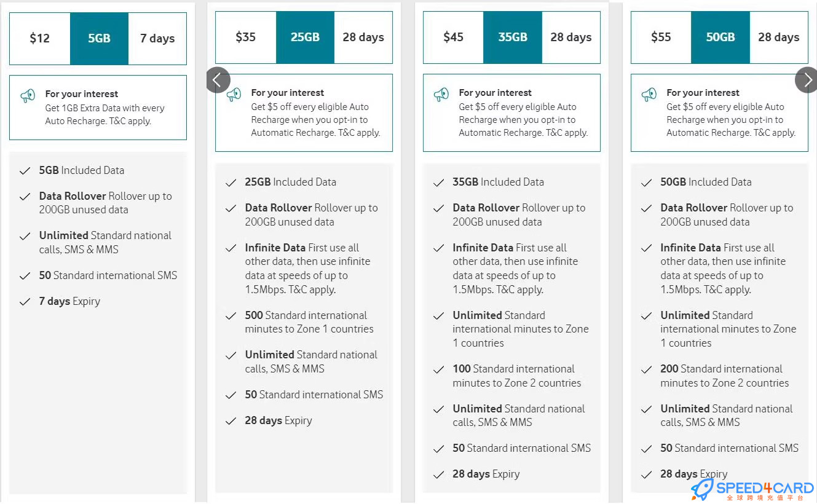Screen dimensions: 817x504
Task: Click megaphone icon in the $35 plan card
Action: (x=234, y=95)
